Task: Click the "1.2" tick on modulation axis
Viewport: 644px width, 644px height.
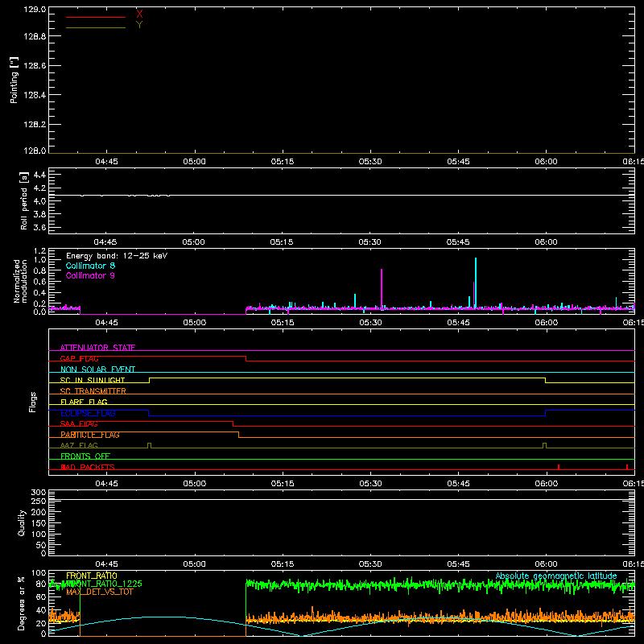Action: (x=39, y=251)
